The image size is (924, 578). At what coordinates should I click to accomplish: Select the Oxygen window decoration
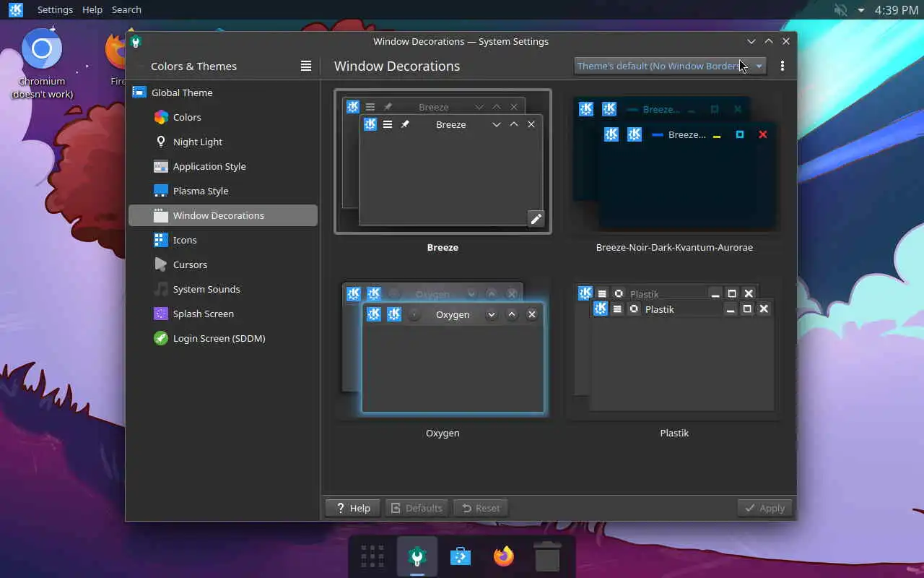click(x=443, y=349)
